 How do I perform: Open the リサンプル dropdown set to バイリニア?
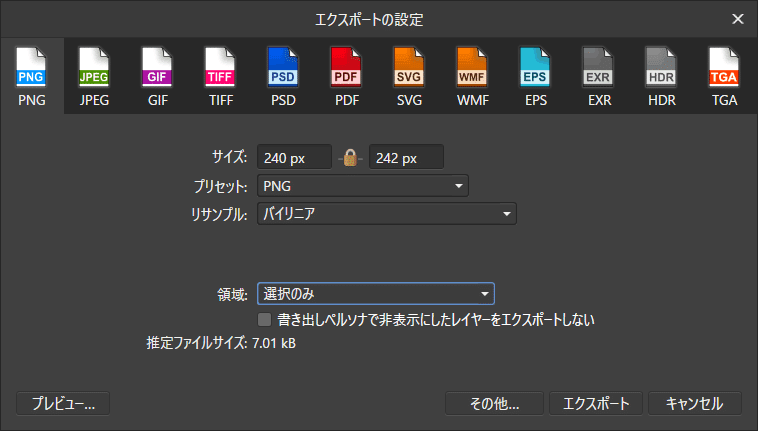pyautogui.click(x=387, y=214)
